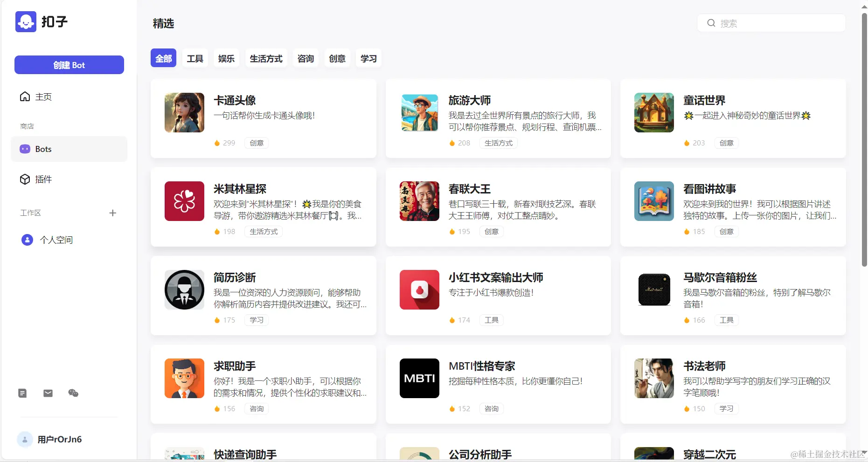Switch to the 娱乐 category tab
This screenshot has width=868, height=462.
226,58
